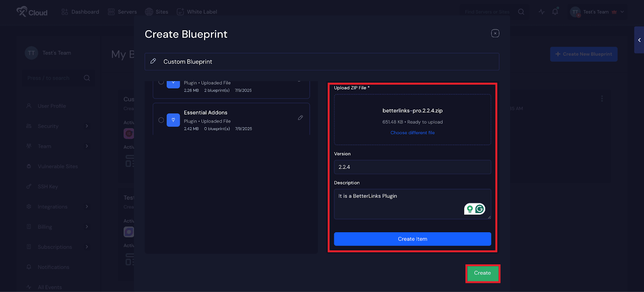The width and height of the screenshot is (644, 292).
Task: Edit Essential Addons with its pencil icon
Action: point(300,118)
